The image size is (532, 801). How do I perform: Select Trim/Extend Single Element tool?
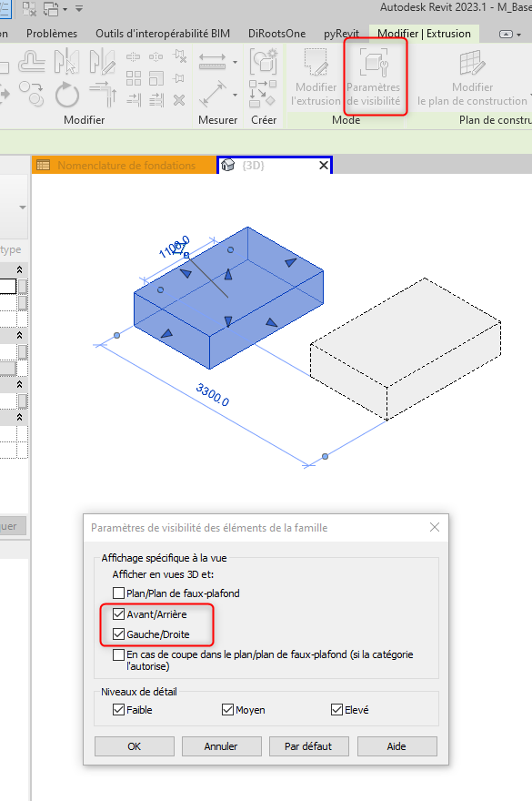click(134, 99)
